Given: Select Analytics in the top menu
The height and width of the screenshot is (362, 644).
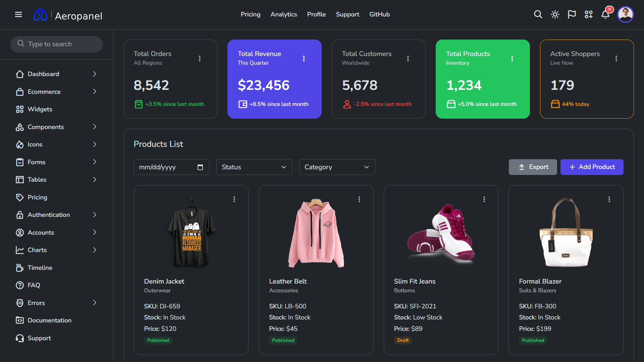Looking at the screenshot, I should pyautogui.click(x=283, y=14).
